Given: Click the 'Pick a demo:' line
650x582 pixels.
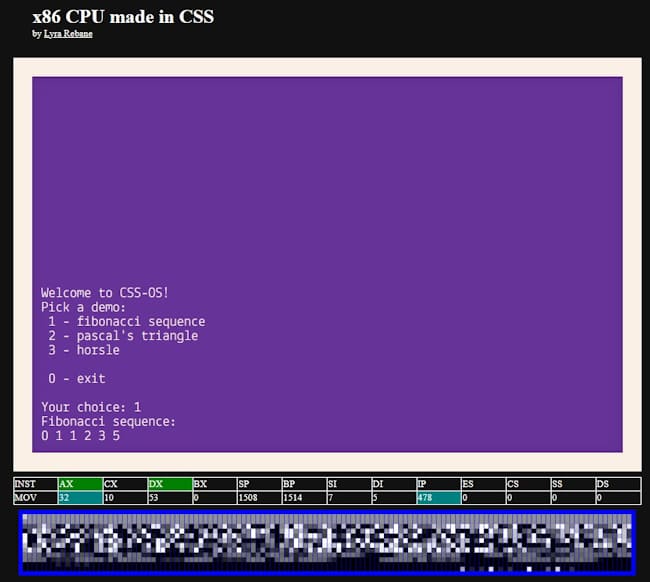Looking at the screenshot, I should click(x=83, y=307).
